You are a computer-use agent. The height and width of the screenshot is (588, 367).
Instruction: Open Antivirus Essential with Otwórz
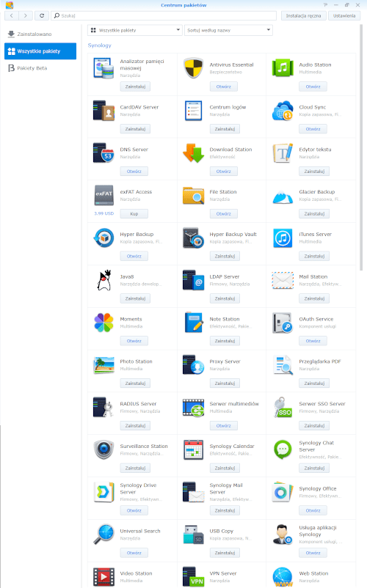tap(224, 87)
